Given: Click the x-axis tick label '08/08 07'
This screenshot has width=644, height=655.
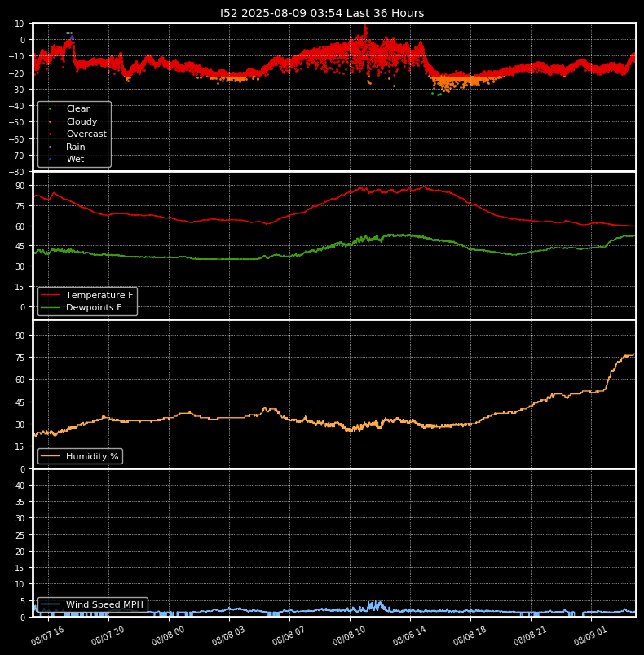Looking at the screenshot, I should coord(289,635).
